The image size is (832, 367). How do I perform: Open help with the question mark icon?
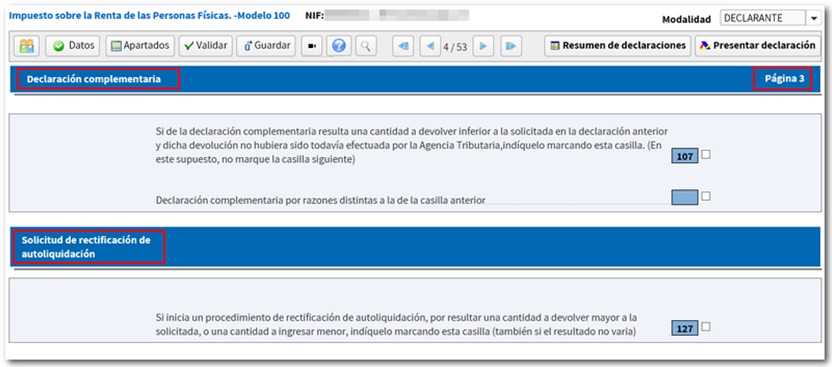click(x=339, y=46)
